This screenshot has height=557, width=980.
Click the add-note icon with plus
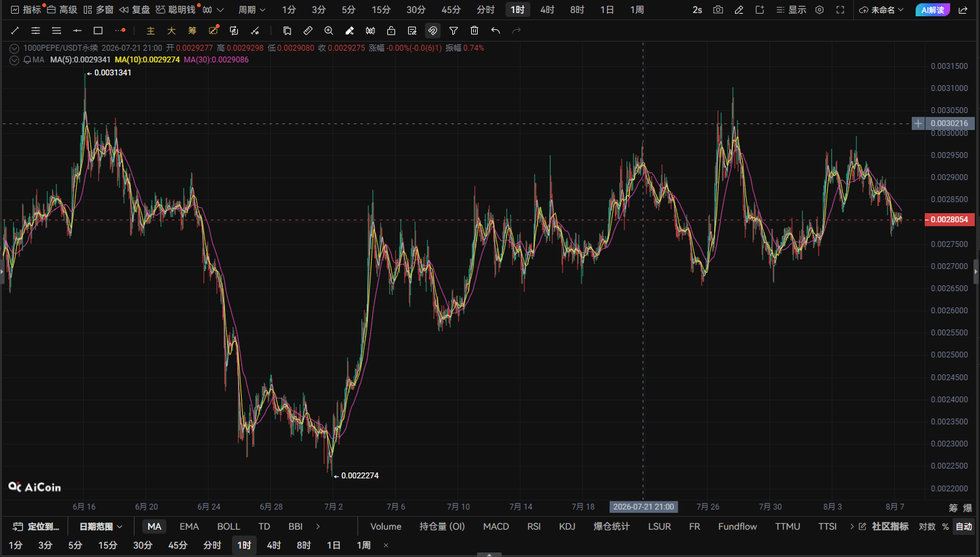pos(760,10)
